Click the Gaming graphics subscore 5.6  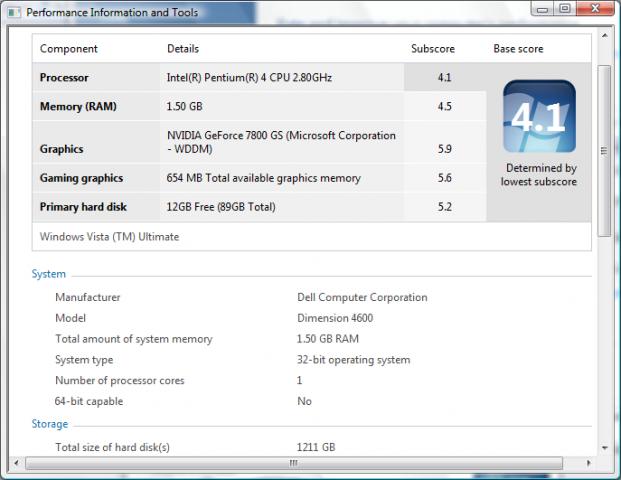[444, 178]
